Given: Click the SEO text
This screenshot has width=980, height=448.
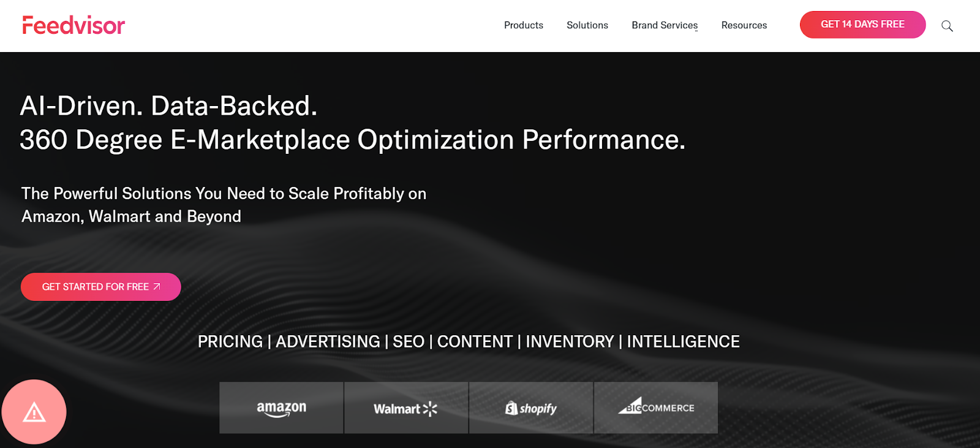Looking at the screenshot, I should tap(409, 341).
